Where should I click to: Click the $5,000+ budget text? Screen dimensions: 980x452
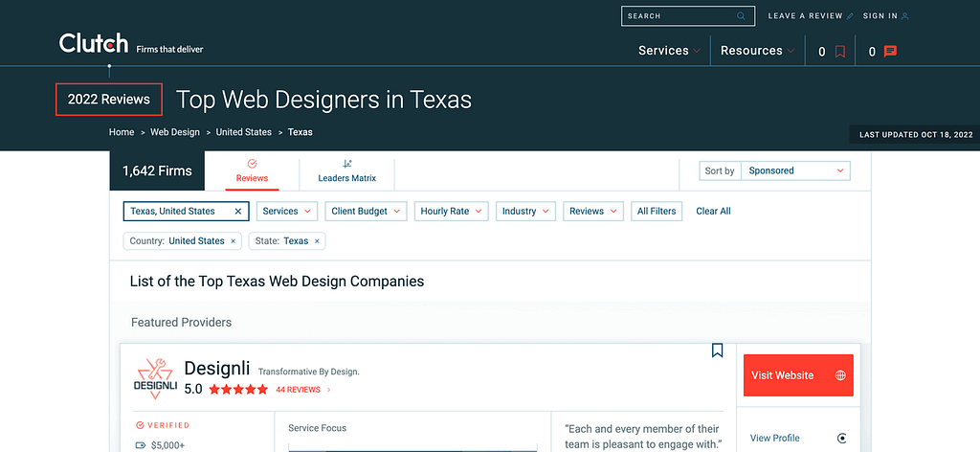168,445
